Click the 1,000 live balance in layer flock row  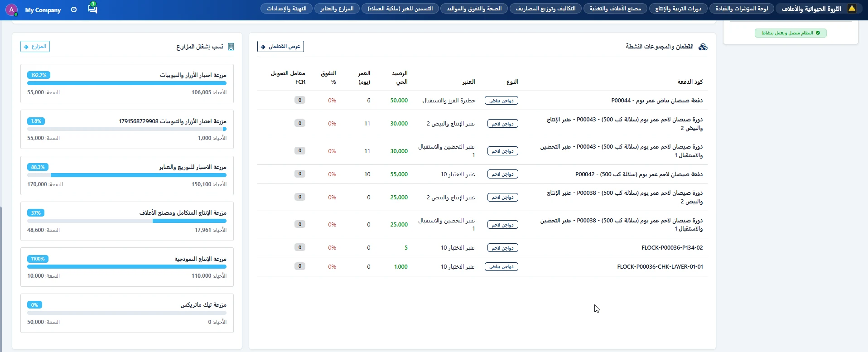click(401, 267)
